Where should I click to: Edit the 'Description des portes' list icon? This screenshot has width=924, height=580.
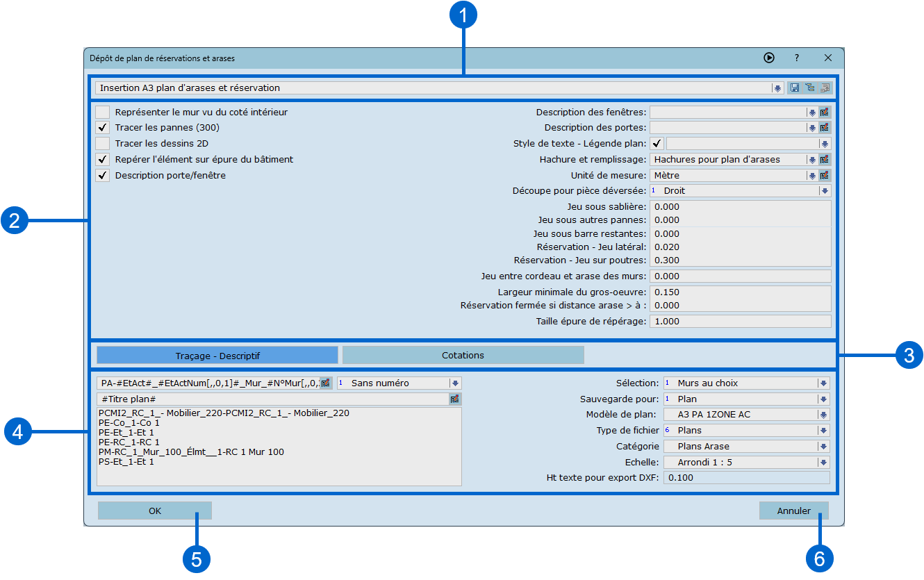825,128
